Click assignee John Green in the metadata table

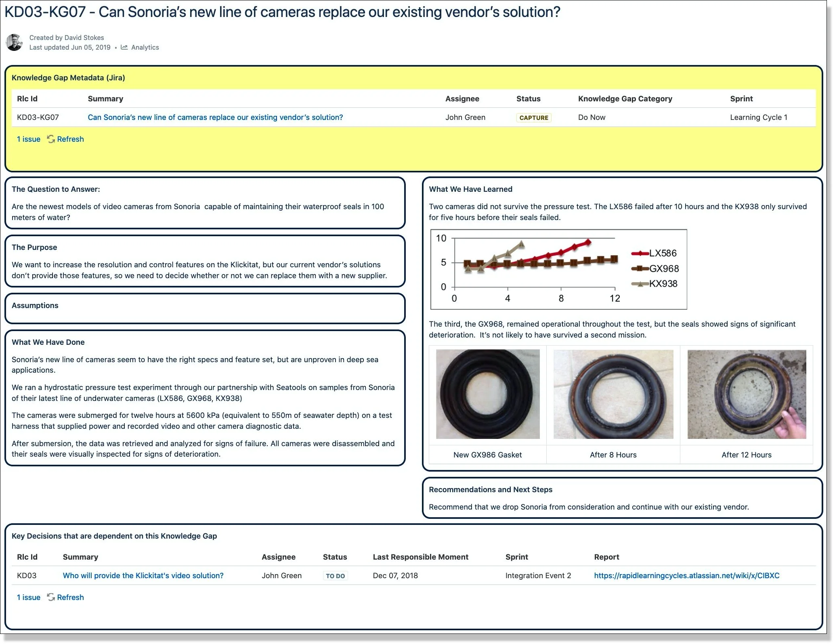(465, 117)
